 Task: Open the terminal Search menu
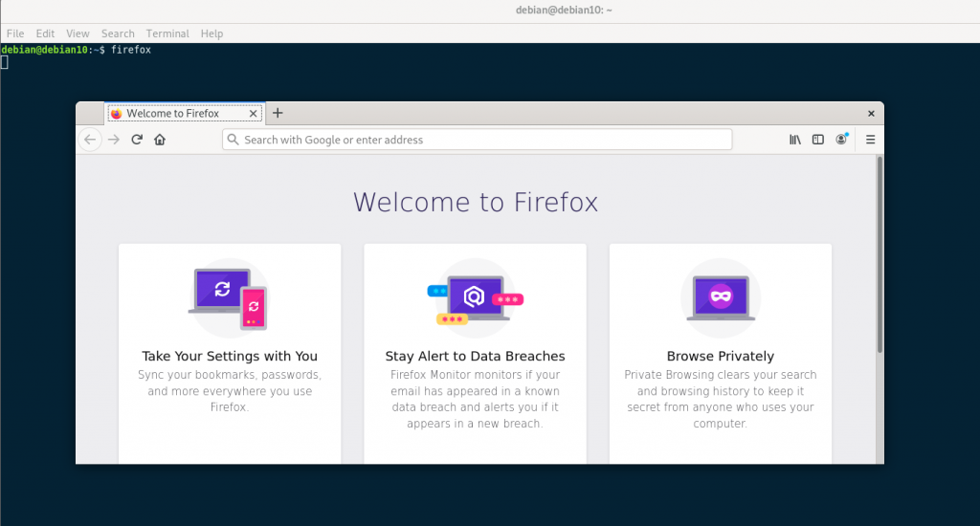tap(118, 33)
